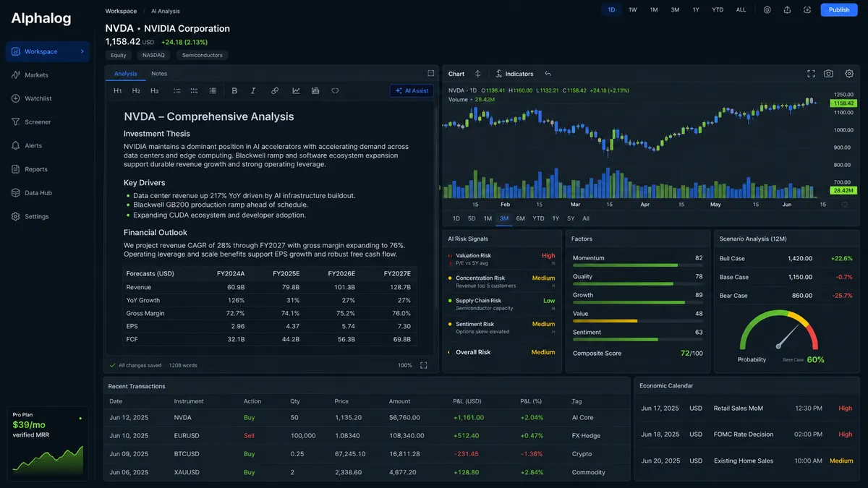Click the Alphalog logo
868x488 pixels.
[x=41, y=19]
